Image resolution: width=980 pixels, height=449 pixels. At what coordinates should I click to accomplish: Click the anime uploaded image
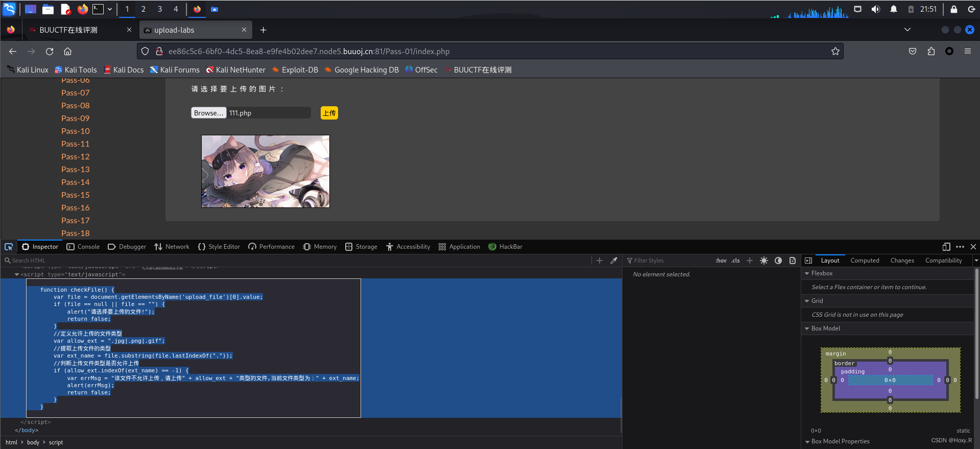(x=266, y=172)
